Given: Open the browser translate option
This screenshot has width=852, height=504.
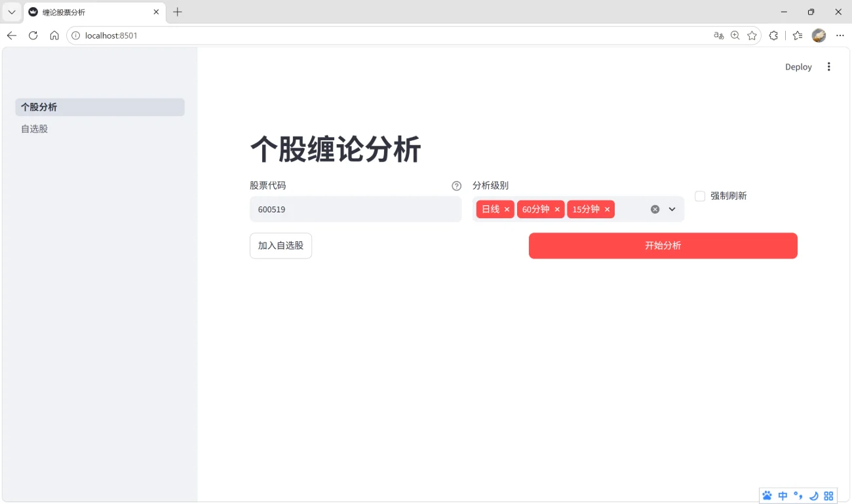Looking at the screenshot, I should [x=719, y=35].
